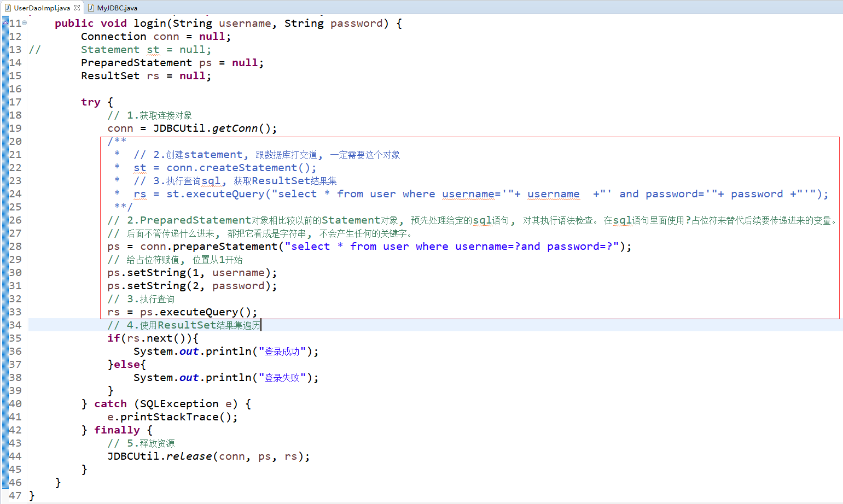
Task: Click line number 28 in the gutter
Action: pos(15,247)
